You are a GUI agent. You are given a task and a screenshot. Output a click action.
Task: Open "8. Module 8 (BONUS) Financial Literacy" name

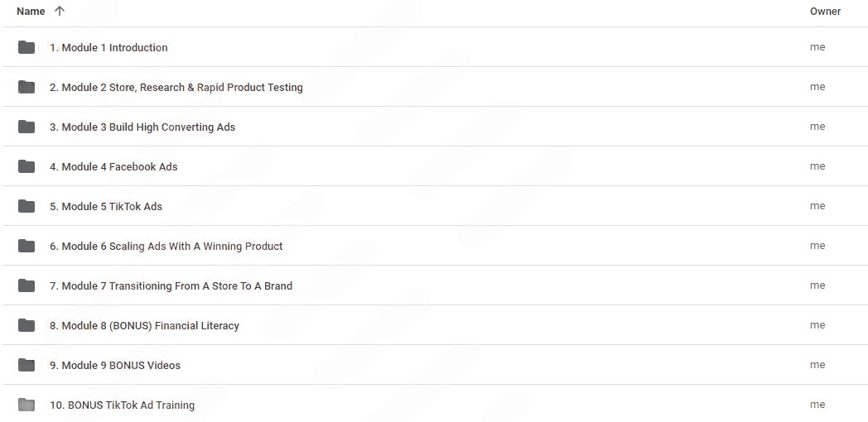(x=144, y=326)
